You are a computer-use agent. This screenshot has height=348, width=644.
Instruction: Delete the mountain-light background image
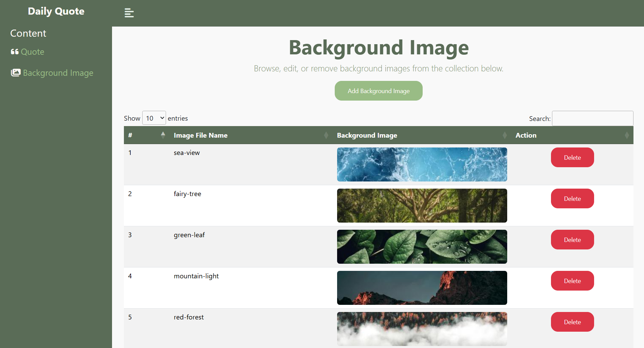(x=572, y=280)
